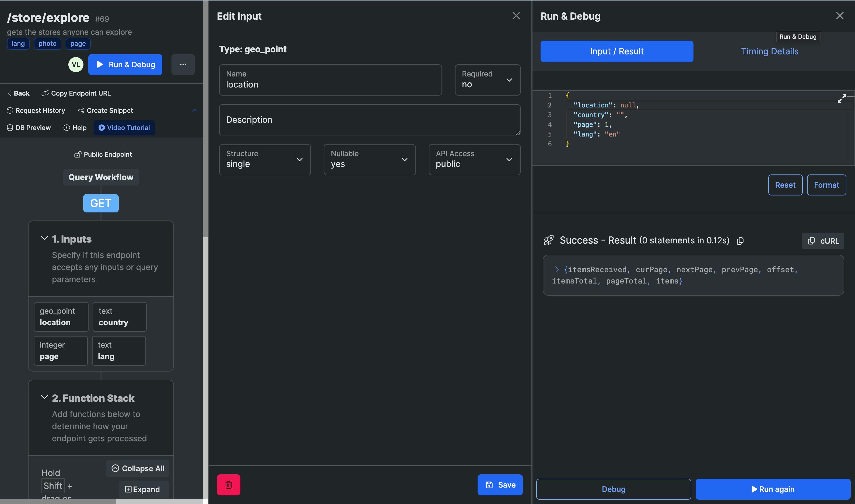Expand the JSON editor to fullscreen
Image resolution: width=855 pixels, height=504 pixels.
(842, 99)
